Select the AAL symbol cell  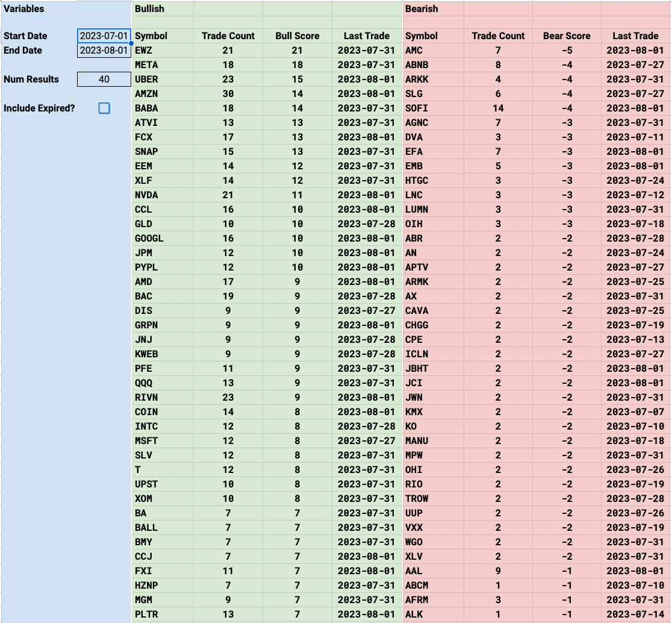[x=434, y=571]
